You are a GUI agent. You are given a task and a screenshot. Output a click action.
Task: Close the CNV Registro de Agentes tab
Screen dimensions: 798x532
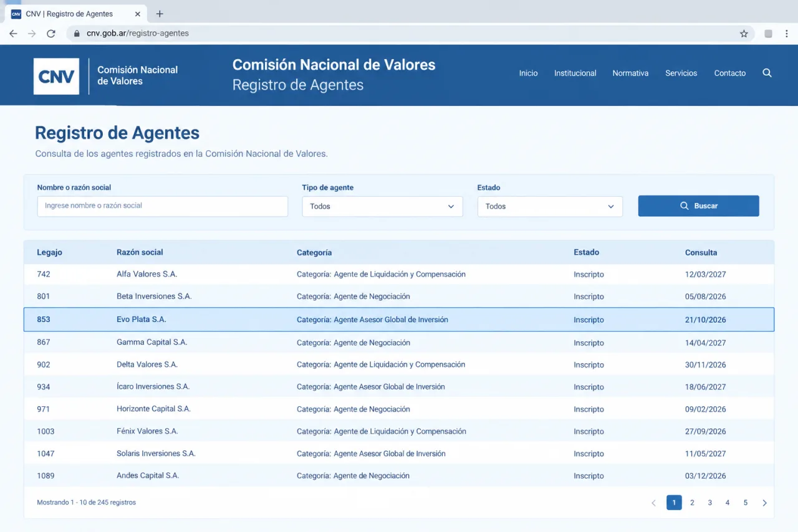(137, 14)
